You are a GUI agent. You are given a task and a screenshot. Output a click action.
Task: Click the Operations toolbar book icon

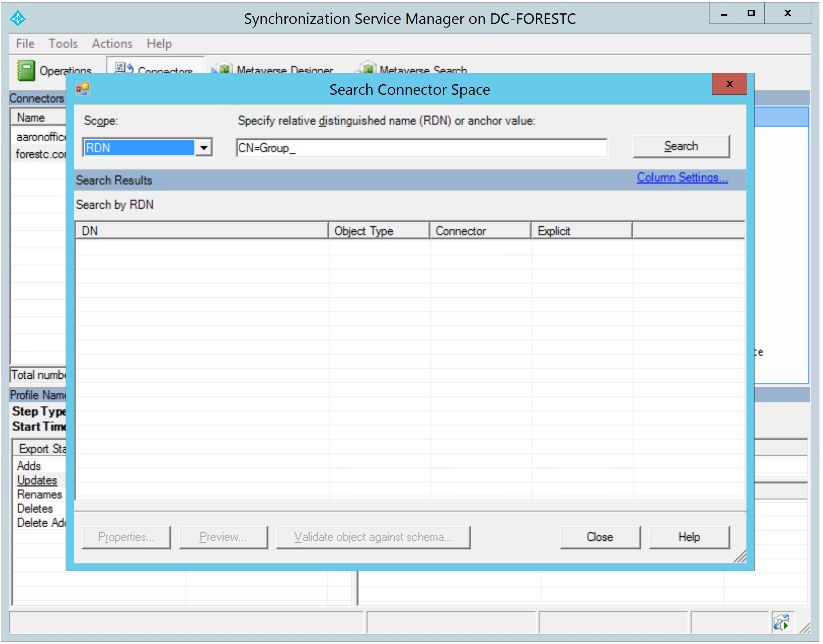(26, 70)
